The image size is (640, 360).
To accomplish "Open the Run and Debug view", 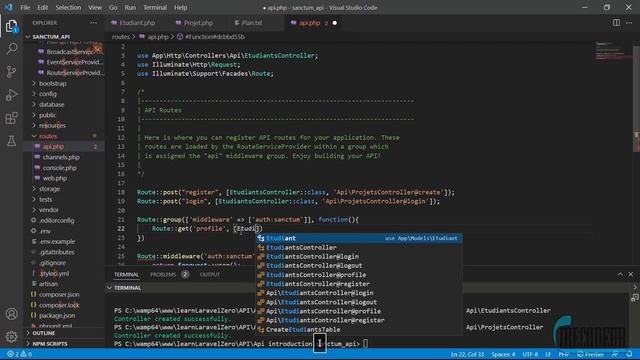I will point(11,95).
